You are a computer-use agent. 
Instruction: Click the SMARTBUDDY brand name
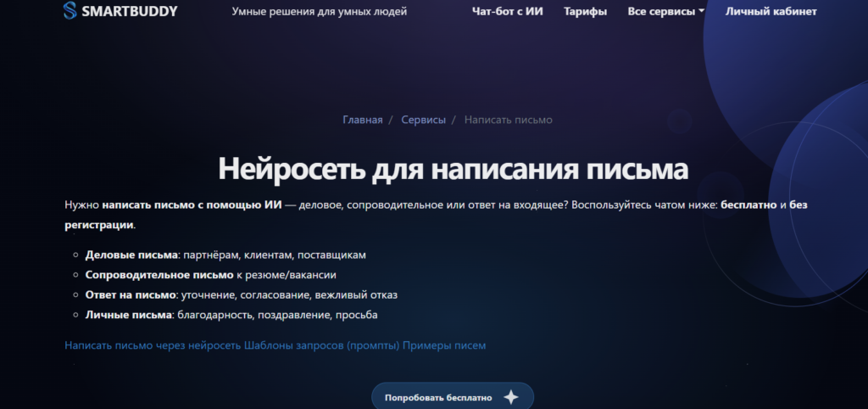coord(130,11)
